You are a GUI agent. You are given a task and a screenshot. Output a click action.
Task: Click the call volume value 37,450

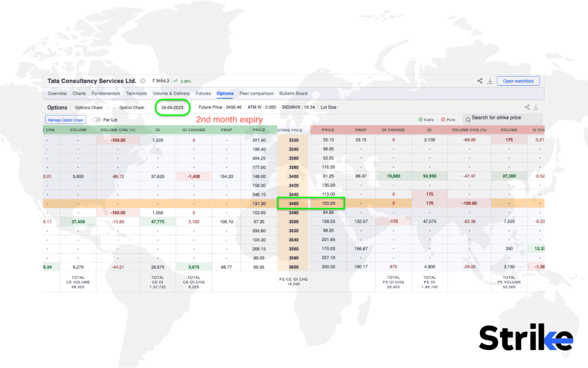(x=78, y=221)
